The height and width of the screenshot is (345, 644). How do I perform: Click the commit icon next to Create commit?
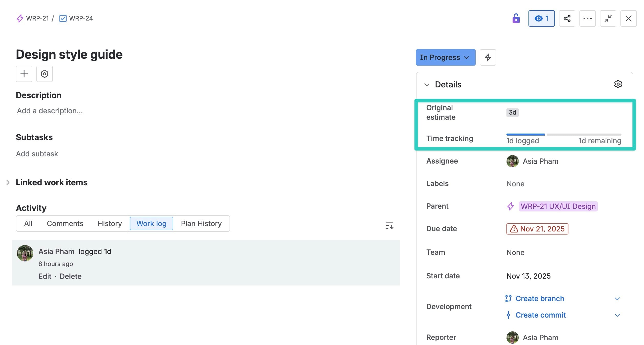click(x=508, y=315)
